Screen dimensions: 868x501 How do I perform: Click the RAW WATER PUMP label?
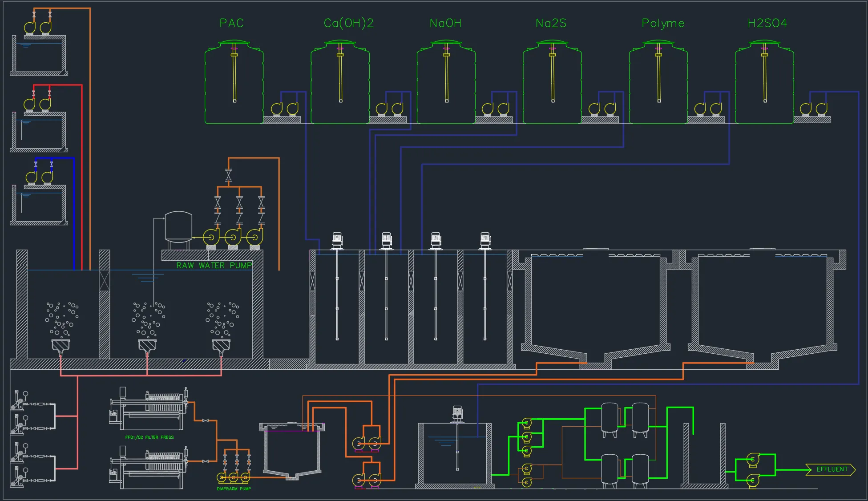[x=214, y=266]
